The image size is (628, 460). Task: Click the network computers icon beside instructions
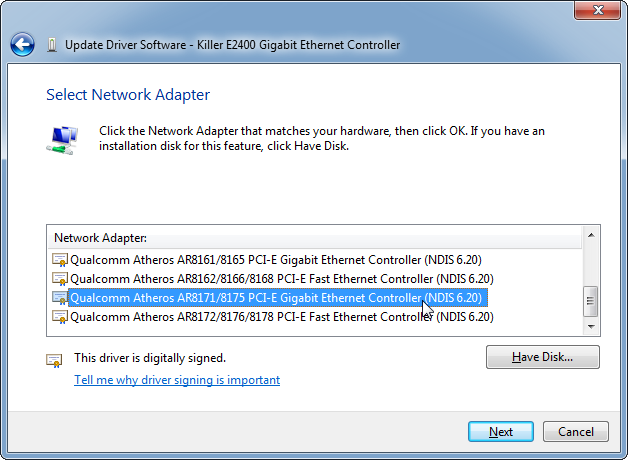click(62, 140)
